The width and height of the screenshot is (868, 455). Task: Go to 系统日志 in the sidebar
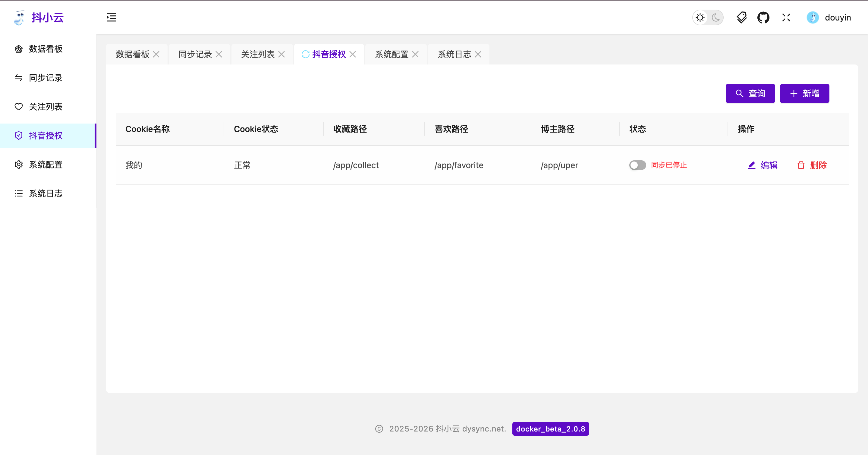coord(46,194)
